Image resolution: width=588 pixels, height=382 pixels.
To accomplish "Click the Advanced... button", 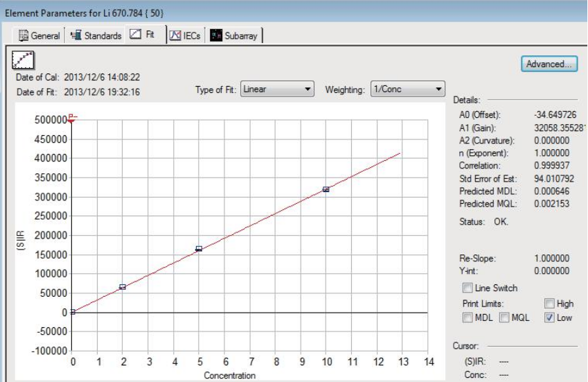I will pos(549,64).
